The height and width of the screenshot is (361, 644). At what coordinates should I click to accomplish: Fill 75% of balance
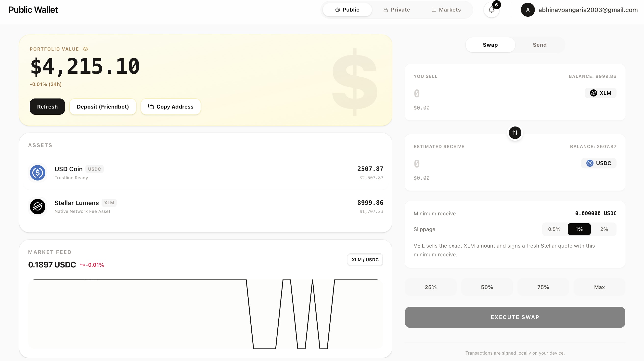(543, 287)
